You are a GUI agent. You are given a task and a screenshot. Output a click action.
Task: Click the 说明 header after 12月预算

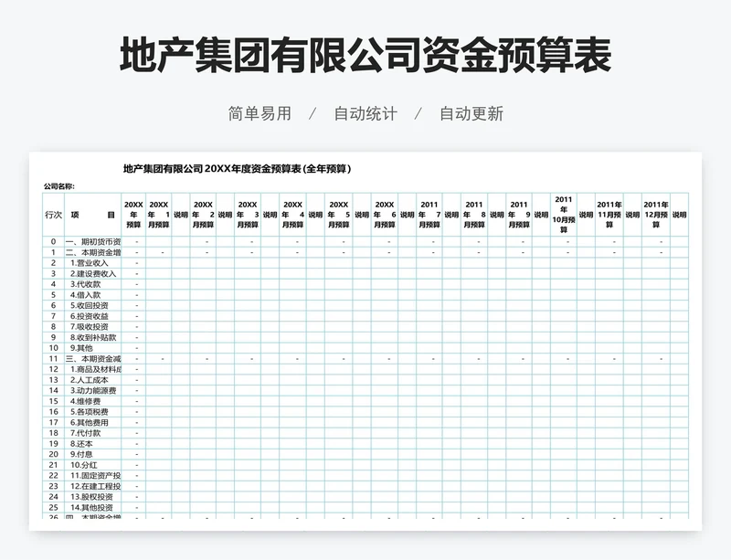pos(679,215)
